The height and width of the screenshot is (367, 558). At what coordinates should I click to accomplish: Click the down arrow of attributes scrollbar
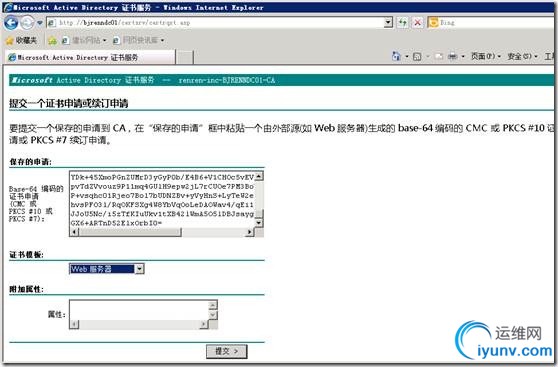pyautogui.click(x=212, y=315)
